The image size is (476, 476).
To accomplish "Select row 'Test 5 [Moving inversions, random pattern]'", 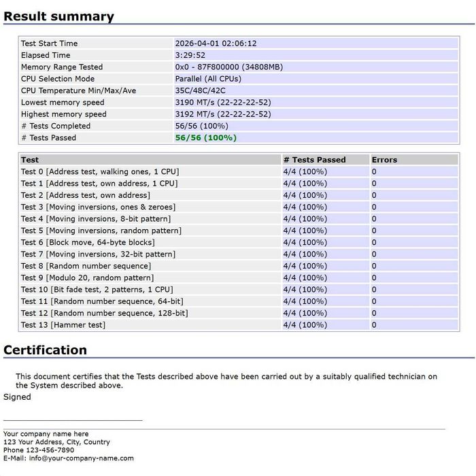I will click(239, 231).
